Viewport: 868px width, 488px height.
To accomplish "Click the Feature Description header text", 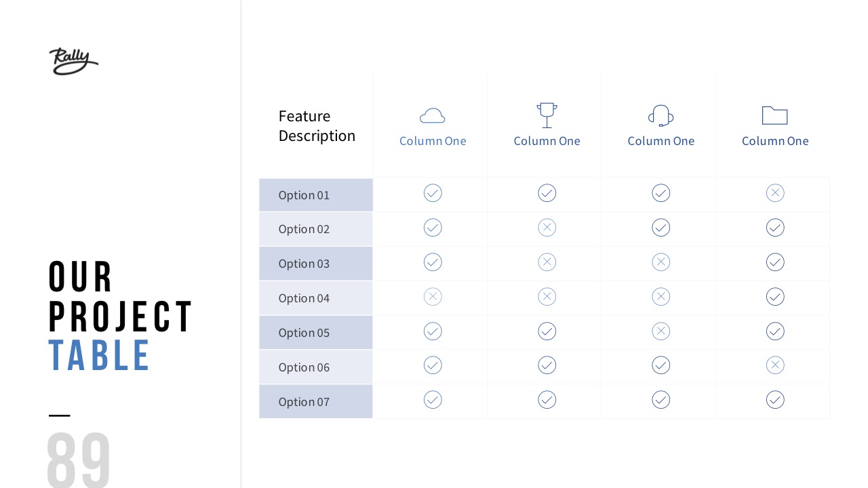I will [317, 126].
